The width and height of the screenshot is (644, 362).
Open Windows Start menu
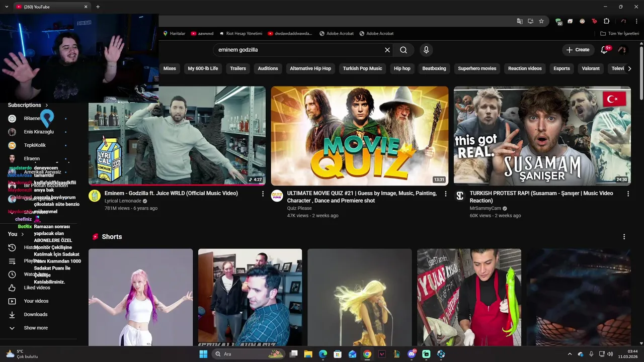click(203, 354)
